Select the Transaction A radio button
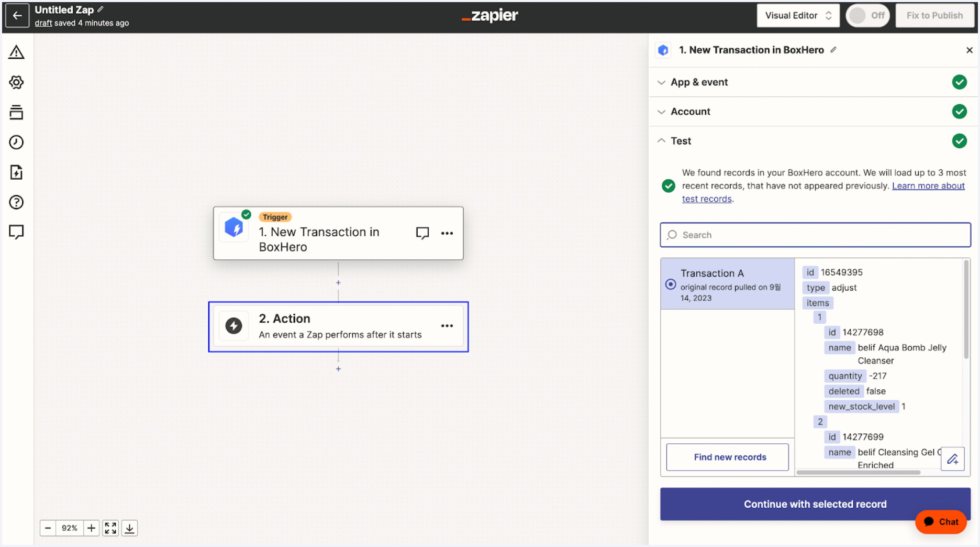This screenshot has width=980, height=547. click(x=671, y=284)
